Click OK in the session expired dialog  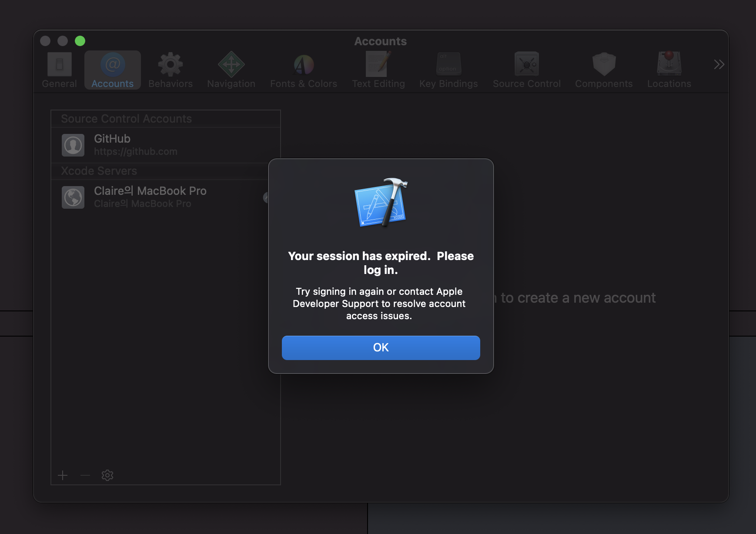(x=381, y=347)
